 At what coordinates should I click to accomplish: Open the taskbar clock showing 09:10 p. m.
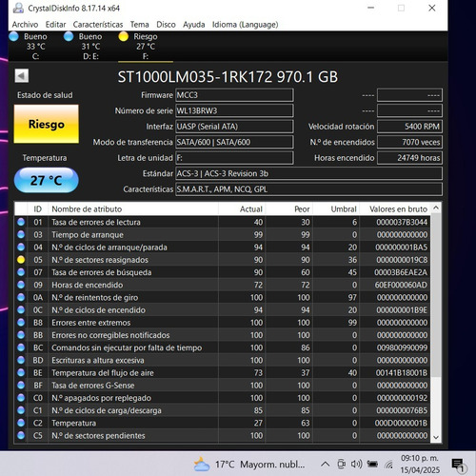coord(420,464)
